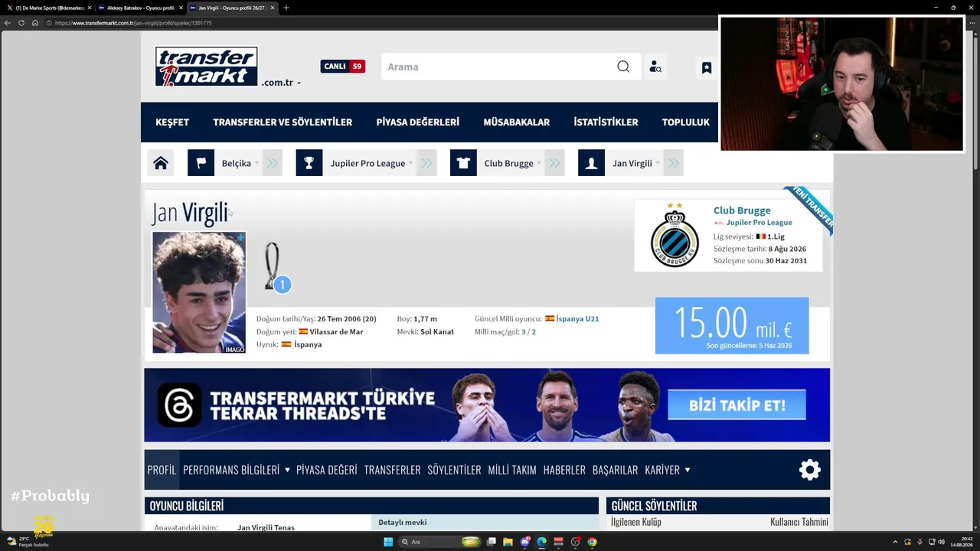This screenshot has height=551, width=980.
Task: Click the bookmark icon in header
Action: (x=707, y=67)
